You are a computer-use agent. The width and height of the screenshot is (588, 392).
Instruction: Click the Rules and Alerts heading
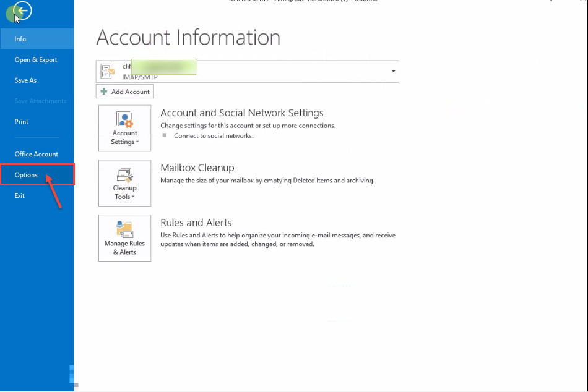coord(196,223)
